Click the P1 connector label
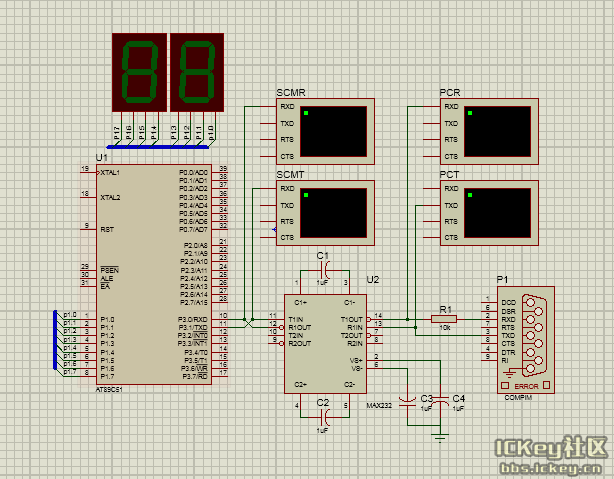The height and width of the screenshot is (479, 614). [x=502, y=280]
